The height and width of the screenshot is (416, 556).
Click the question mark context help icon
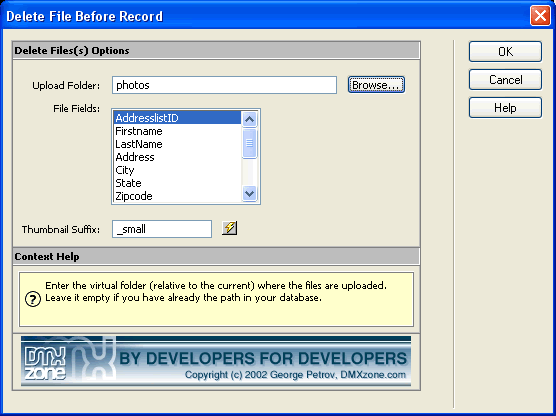pyautogui.click(x=33, y=299)
